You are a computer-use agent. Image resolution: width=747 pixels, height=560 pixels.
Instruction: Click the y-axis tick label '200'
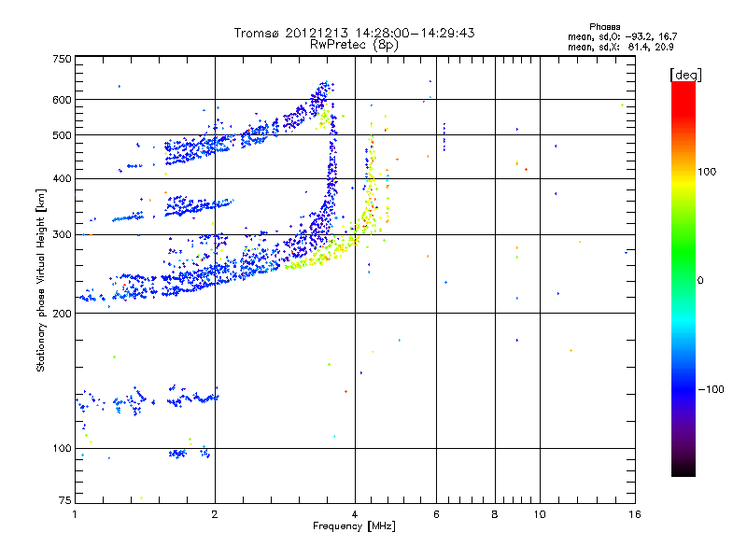click(x=62, y=314)
